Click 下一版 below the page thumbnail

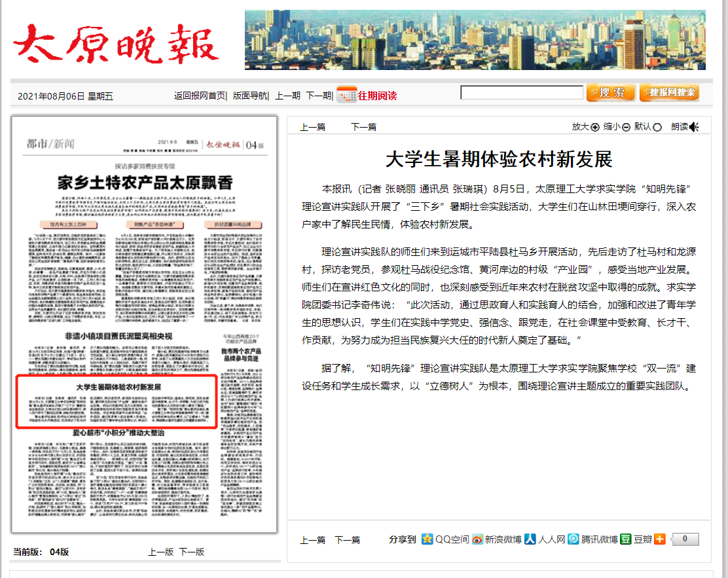[192, 552]
